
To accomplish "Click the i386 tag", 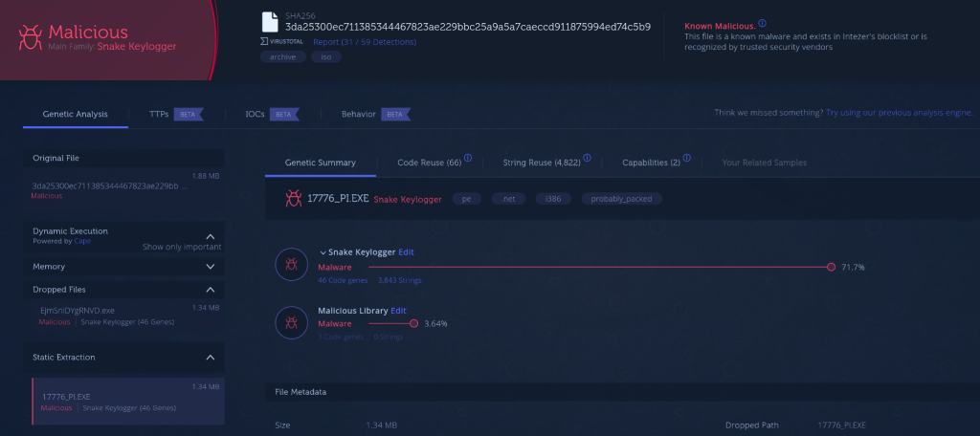I will click(554, 199).
